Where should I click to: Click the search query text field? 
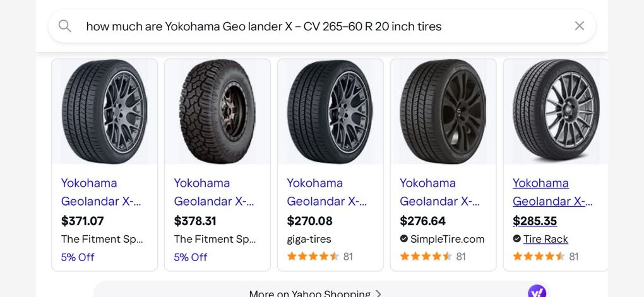click(x=316, y=26)
